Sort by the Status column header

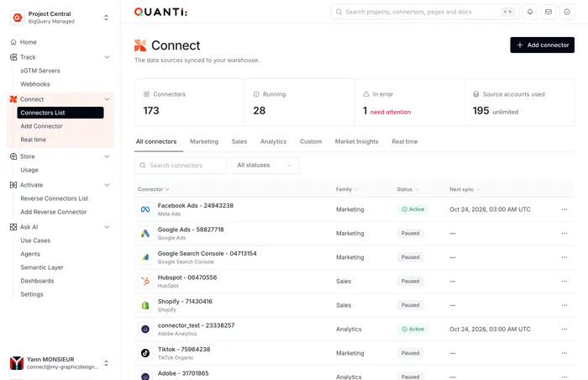tap(407, 189)
